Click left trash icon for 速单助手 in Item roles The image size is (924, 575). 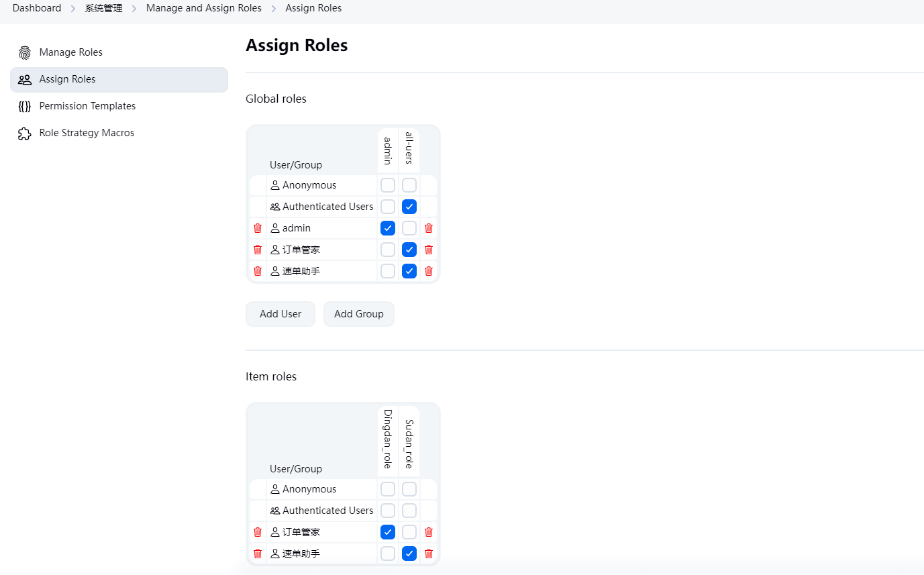(258, 554)
